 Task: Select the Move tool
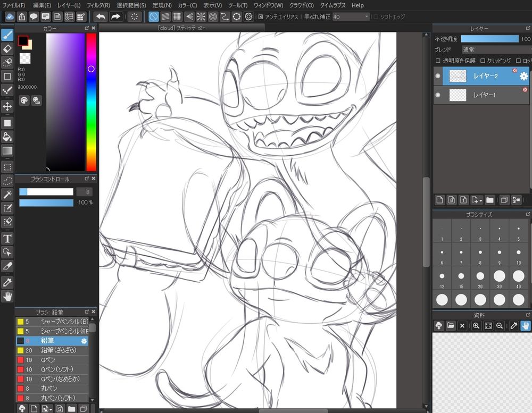(x=7, y=106)
